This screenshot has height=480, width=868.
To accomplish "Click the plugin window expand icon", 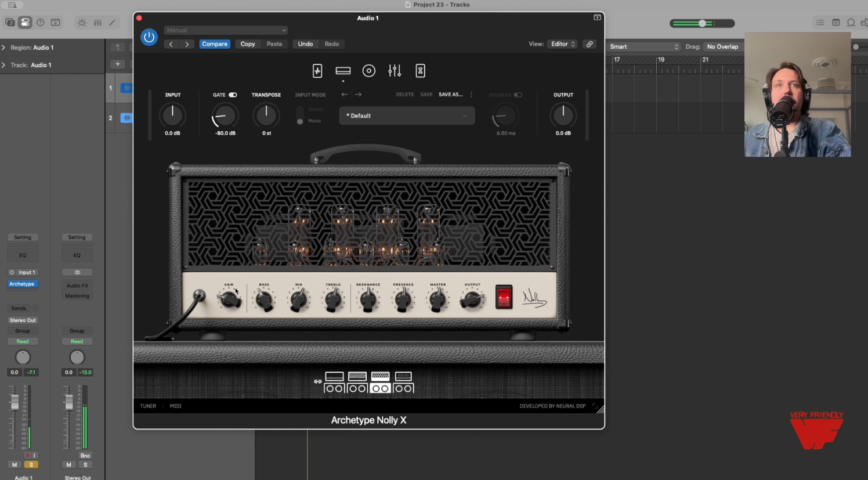I will click(x=597, y=17).
